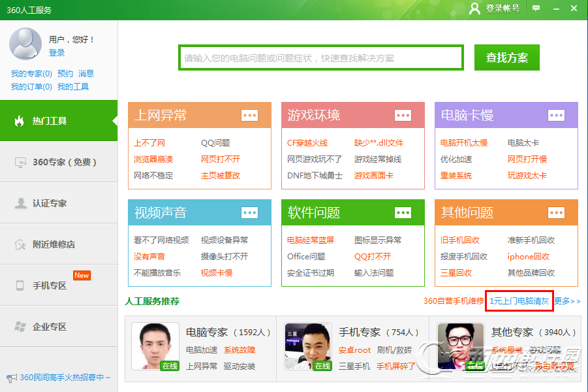This screenshot has width=588, height=392.
Task: Select 缺少**.dll文件 problem
Action: 379,143
